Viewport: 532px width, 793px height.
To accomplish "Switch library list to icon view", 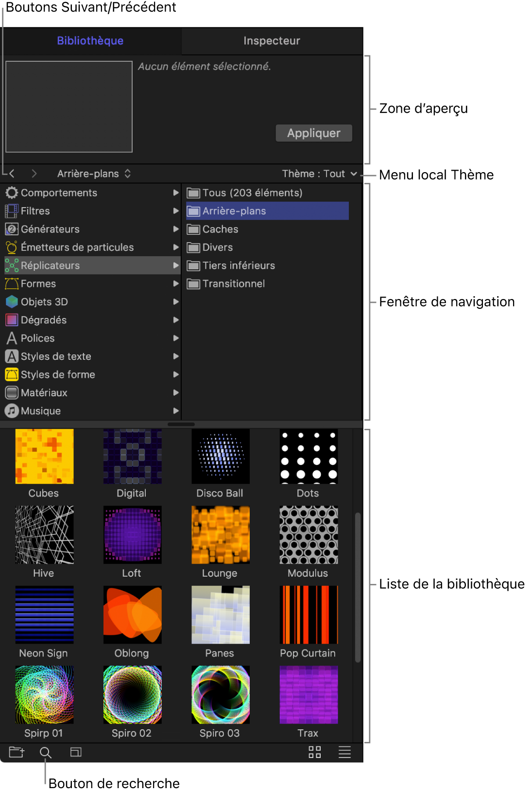I will (x=315, y=752).
